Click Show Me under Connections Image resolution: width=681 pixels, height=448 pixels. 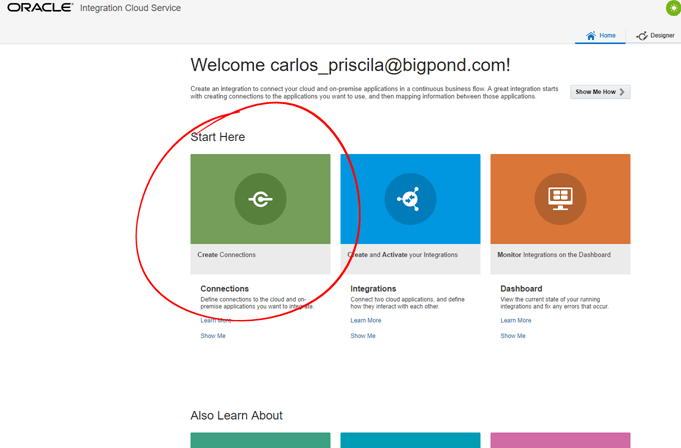(212, 336)
